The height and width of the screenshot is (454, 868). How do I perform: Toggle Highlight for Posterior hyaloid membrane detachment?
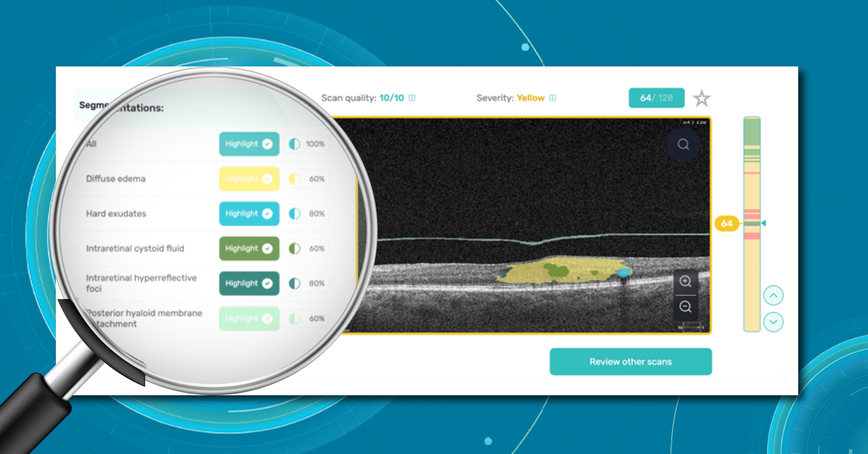click(249, 318)
